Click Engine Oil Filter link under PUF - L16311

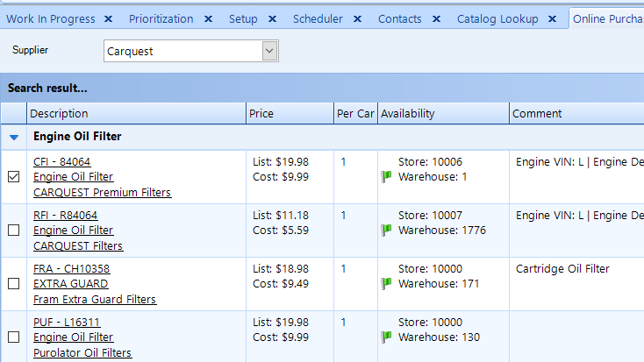(73, 337)
